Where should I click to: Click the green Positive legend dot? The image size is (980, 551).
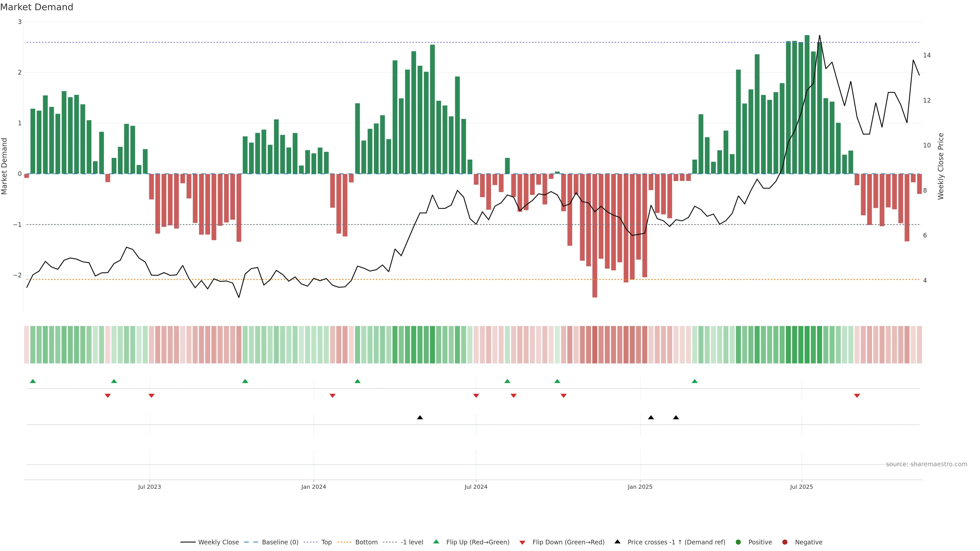[x=738, y=542]
